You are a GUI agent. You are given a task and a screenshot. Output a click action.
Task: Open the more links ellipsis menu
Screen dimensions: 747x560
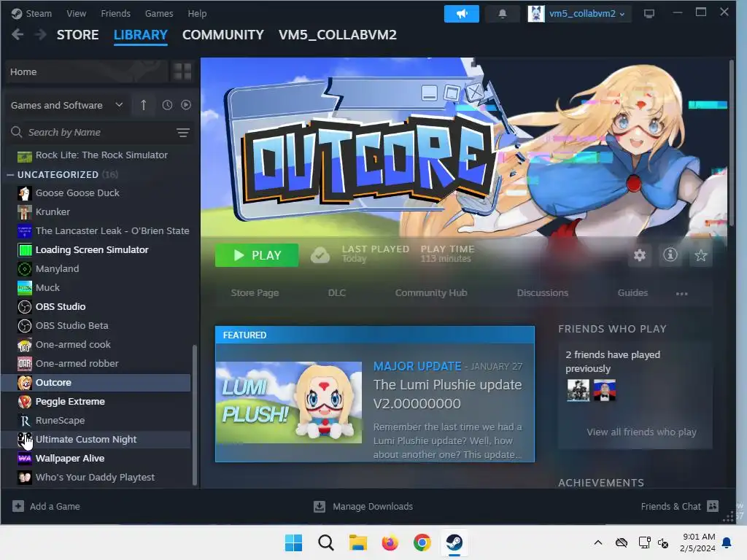click(682, 293)
